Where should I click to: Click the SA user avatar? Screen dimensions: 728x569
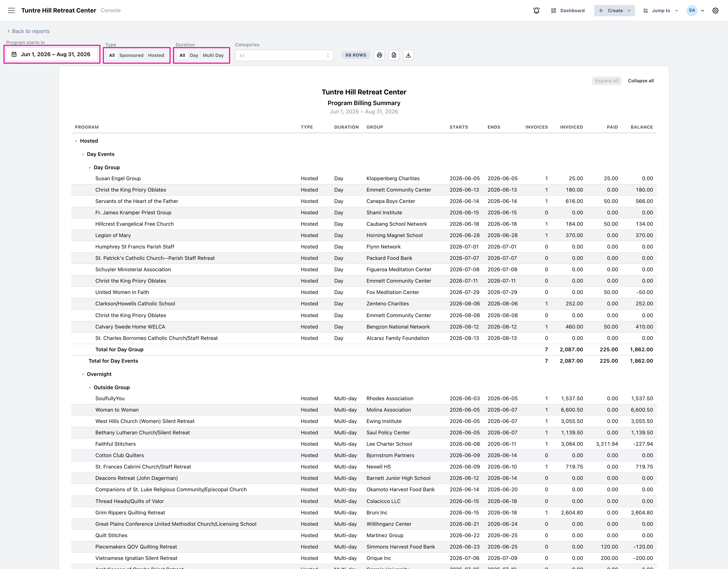(x=692, y=10)
